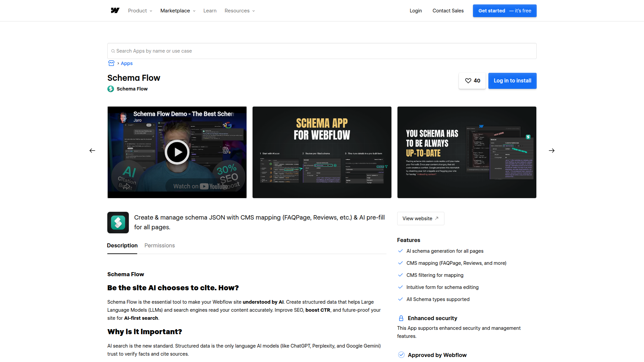Click View website button
This screenshot has width=644, height=362.
tap(421, 219)
